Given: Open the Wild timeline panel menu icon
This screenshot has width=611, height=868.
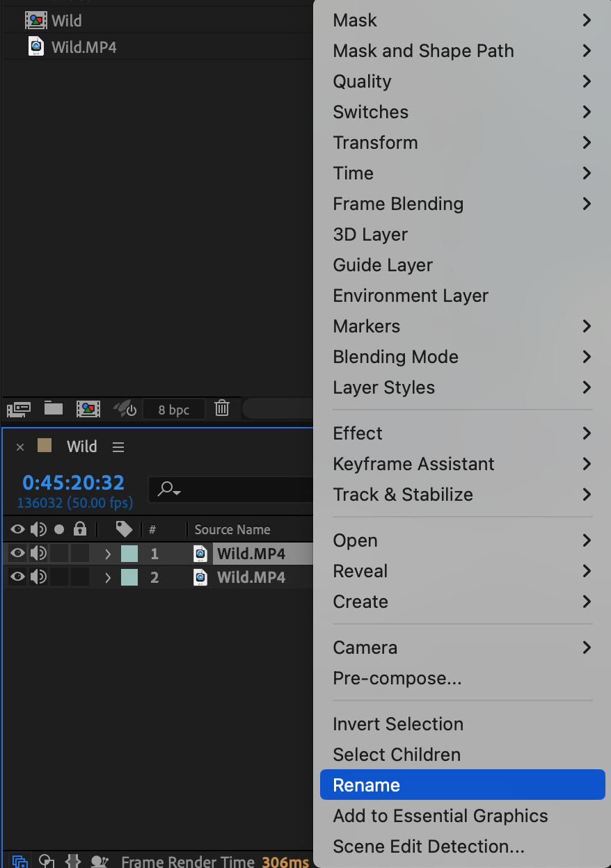Looking at the screenshot, I should click(x=118, y=447).
